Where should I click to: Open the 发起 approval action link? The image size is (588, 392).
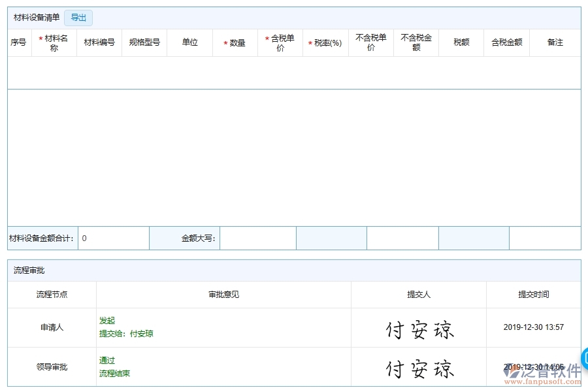(108, 321)
